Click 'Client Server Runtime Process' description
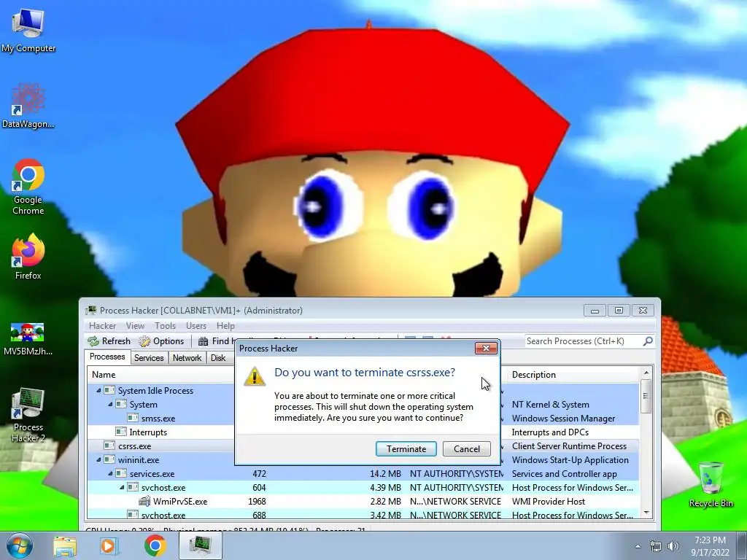747x560 pixels. (x=569, y=446)
